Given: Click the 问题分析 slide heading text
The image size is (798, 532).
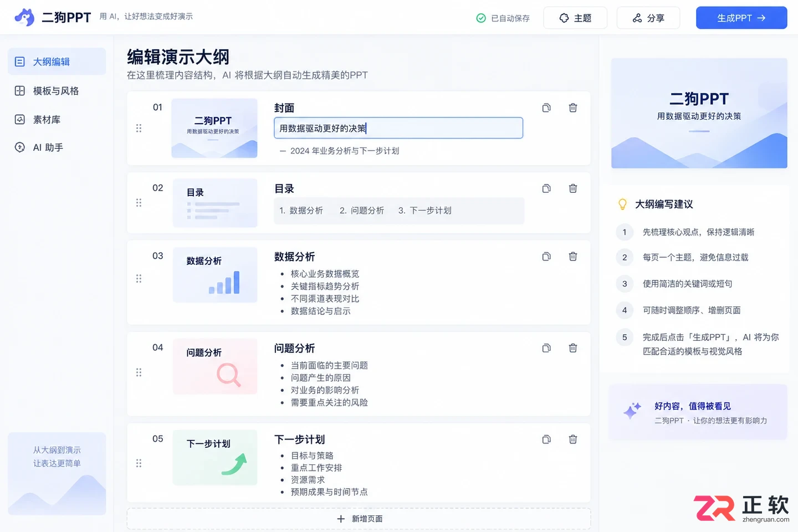Looking at the screenshot, I should [294, 348].
